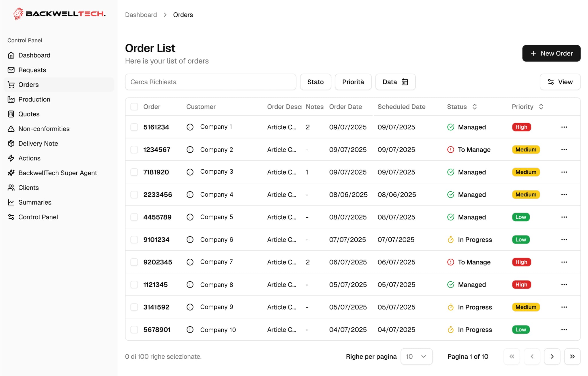Open rows per page dropdown
Screen dimensions: 588x376
tap(416, 356)
